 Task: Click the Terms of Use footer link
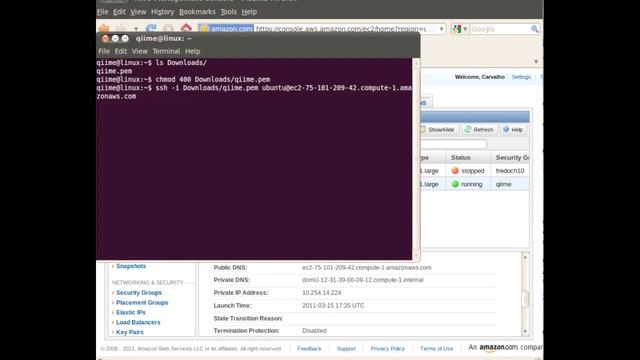click(x=437, y=349)
